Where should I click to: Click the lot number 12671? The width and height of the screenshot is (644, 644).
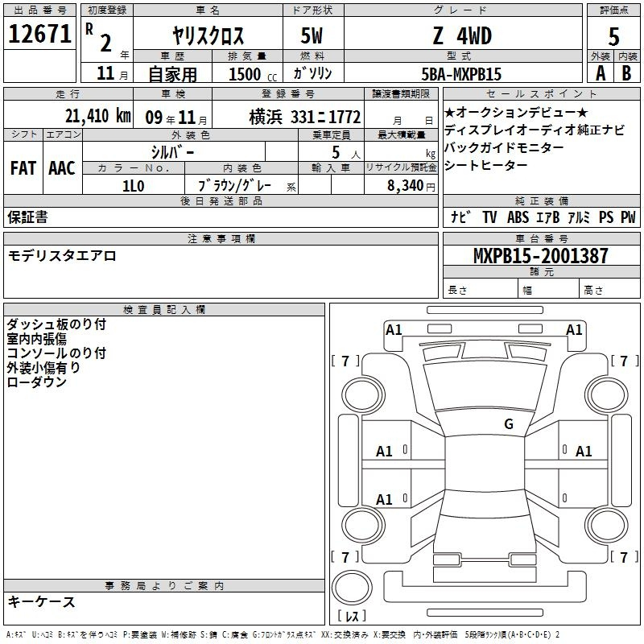(39, 35)
